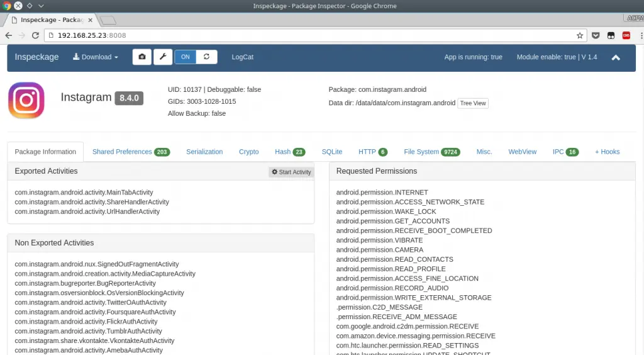Click the 8.4.0 version badge

129,98
